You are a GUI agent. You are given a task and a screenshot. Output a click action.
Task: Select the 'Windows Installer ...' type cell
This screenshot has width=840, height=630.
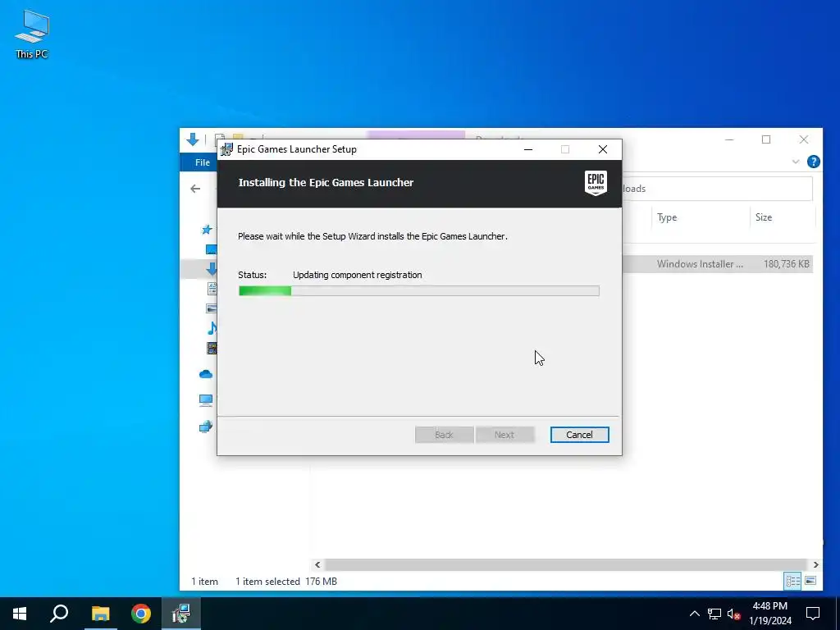click(x=700, y=264)
